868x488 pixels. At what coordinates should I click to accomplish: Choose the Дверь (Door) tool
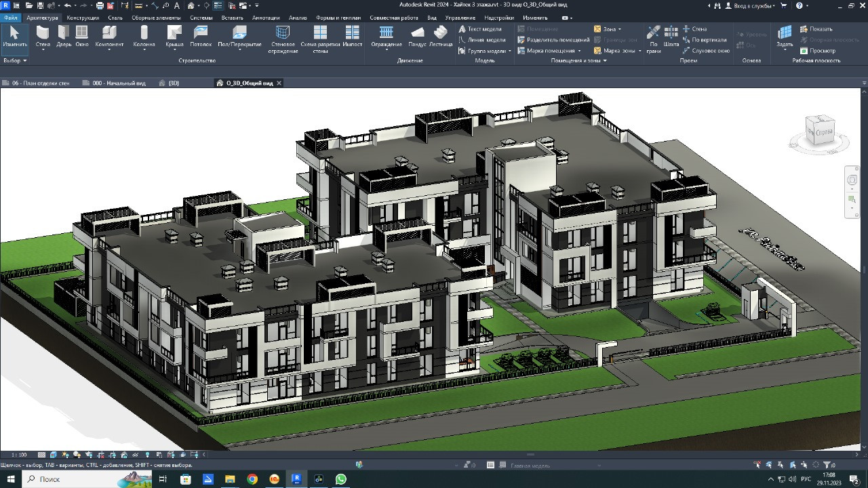pyautogui.click(x=64, y=37)
